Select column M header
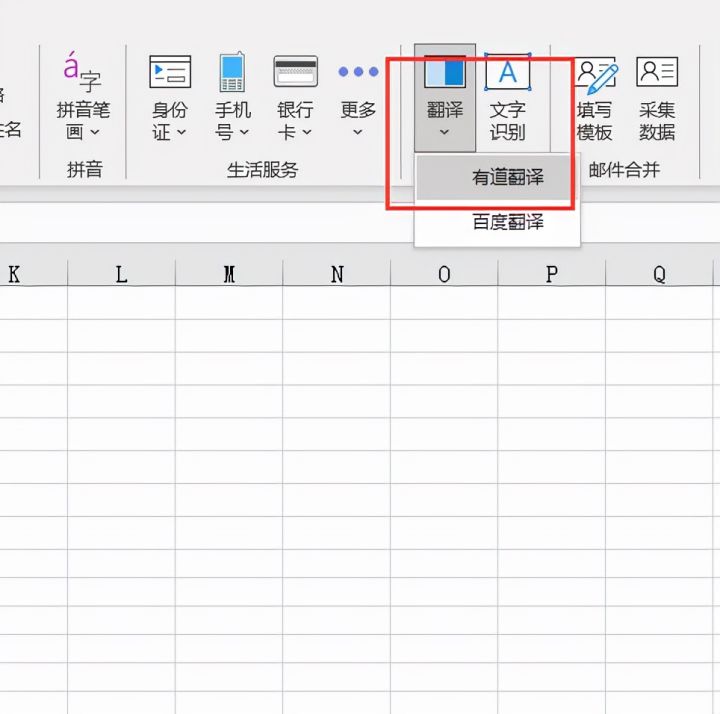Screen dimensions: 720x714 coord(229,275)
